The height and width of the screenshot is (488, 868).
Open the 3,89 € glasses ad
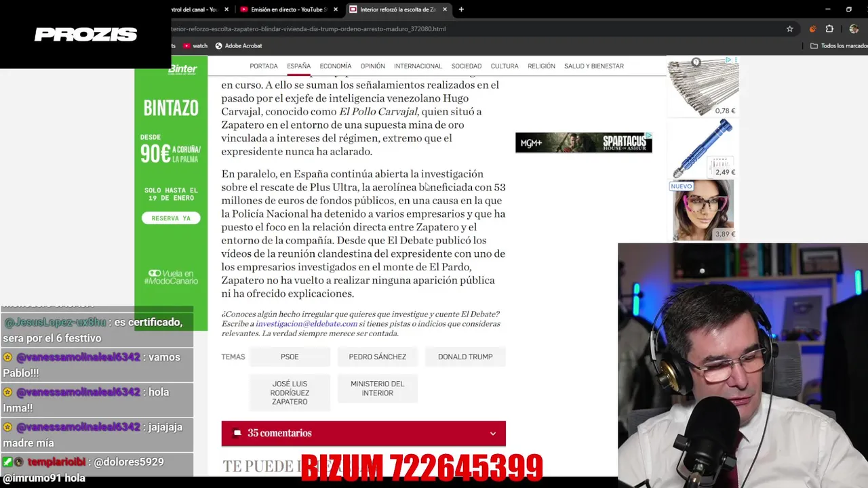(x=703, y=210)
